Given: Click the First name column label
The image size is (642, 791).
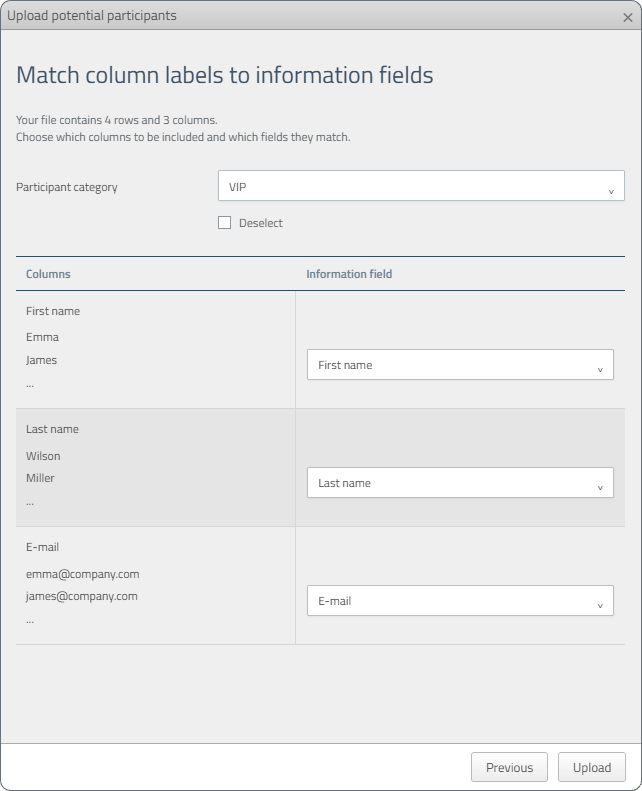Looking at the screenshot, I should (x=53, y=311).
